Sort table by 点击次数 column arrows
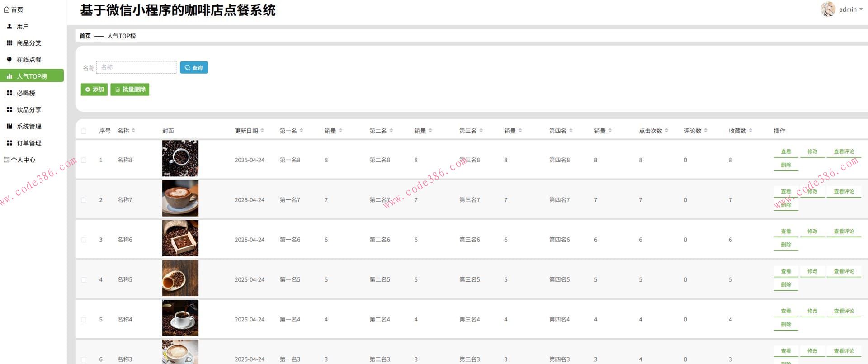Image resolution: width=868 pixels, height=364 pixels. point(666,131)
